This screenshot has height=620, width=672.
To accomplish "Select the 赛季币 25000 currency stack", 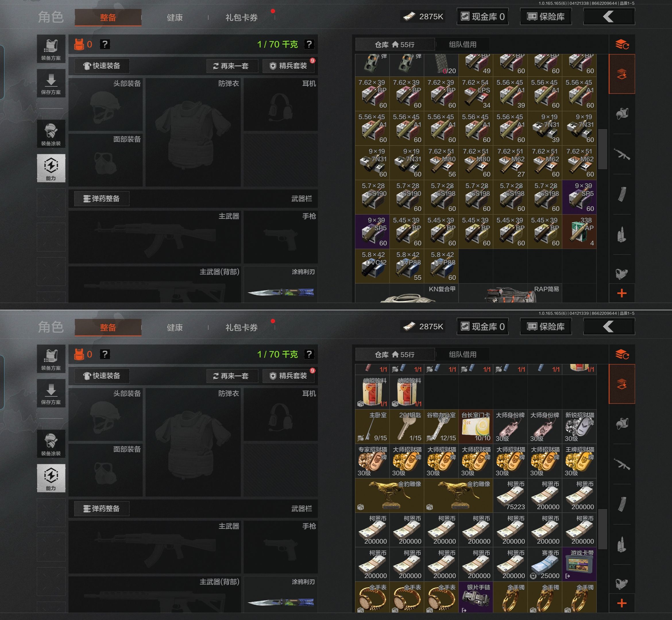I will click(x=544, y=564).
